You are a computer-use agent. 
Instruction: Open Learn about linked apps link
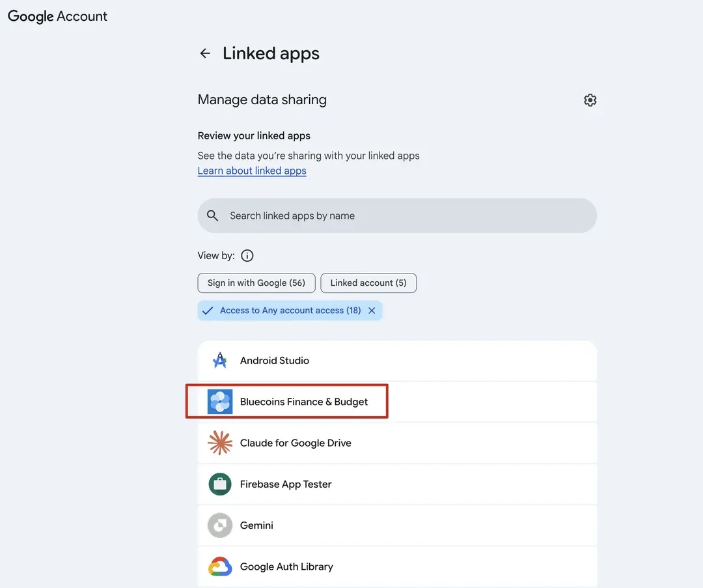pyautogui.click(x=252, y=171)
